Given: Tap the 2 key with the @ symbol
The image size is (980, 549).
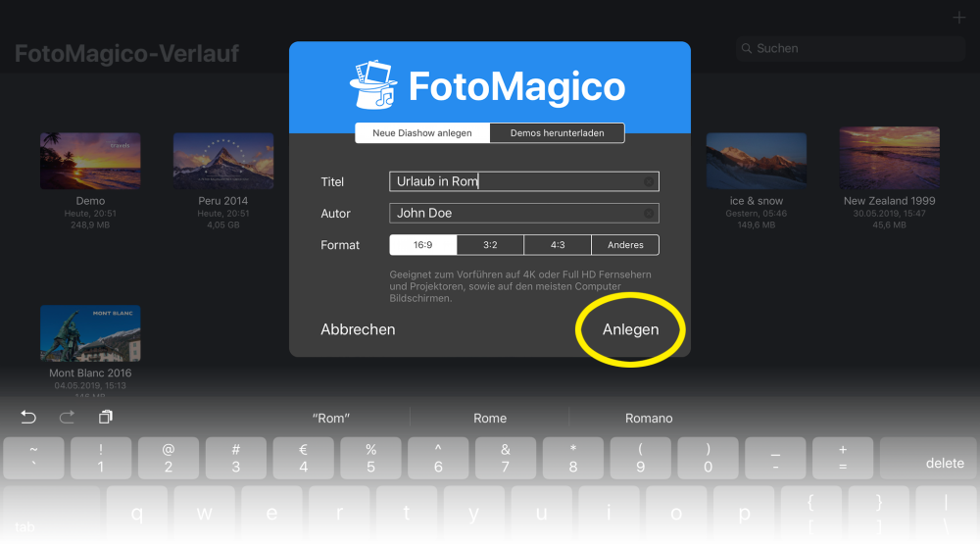Looking at the screenshot, I should [x=169, y=459].
